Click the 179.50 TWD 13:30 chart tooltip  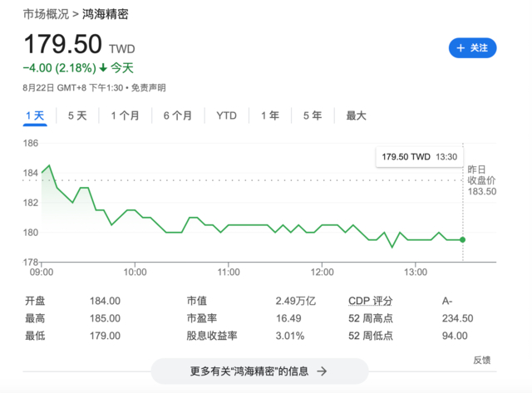[419, 157]
